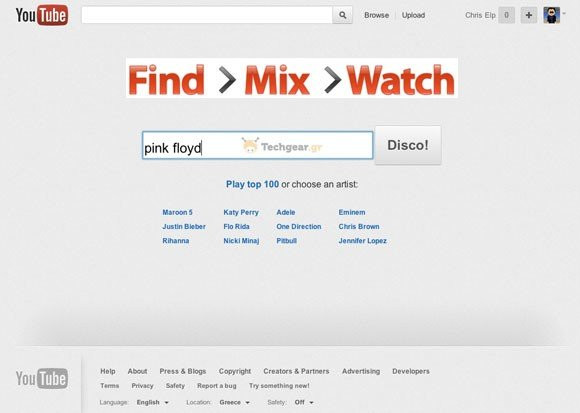Click the YouTube logo in the header
The width and height of the screenshot is (580, 413).
click(42, 15)
